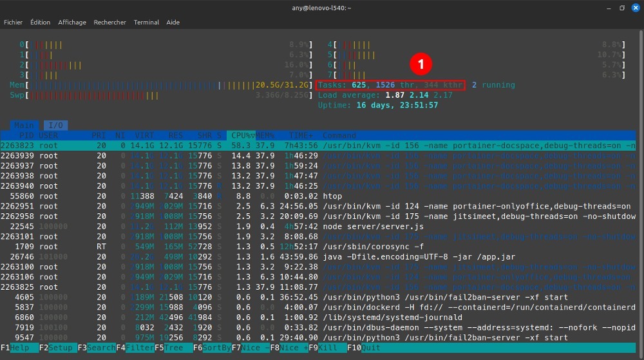Close the terminal window
This screenshot has height=360, width=644.
pos(636,8)
